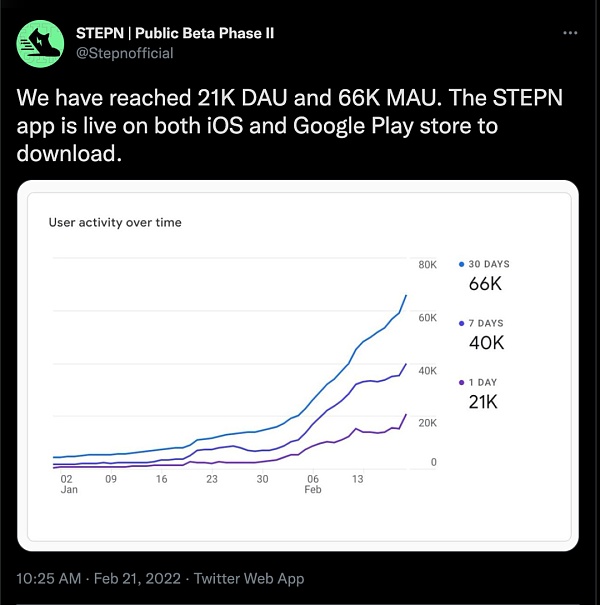Click the 80K y-axis label
Viewport: 600px width, 605px height.
click(x=427, y=264)
